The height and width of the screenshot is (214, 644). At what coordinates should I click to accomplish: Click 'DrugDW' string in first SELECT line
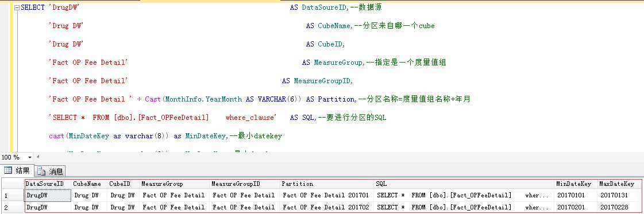(x=64, y=7)
